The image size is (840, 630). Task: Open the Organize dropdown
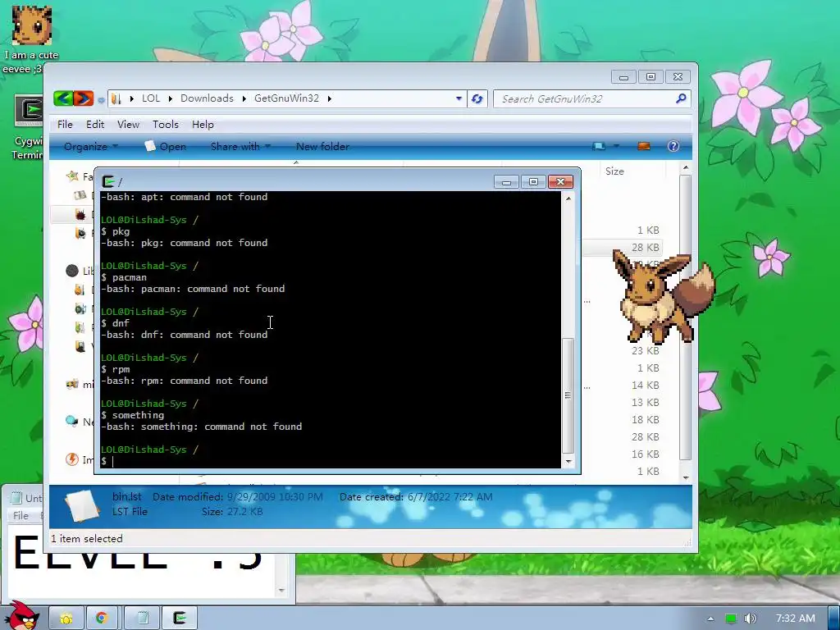(90, 146)
